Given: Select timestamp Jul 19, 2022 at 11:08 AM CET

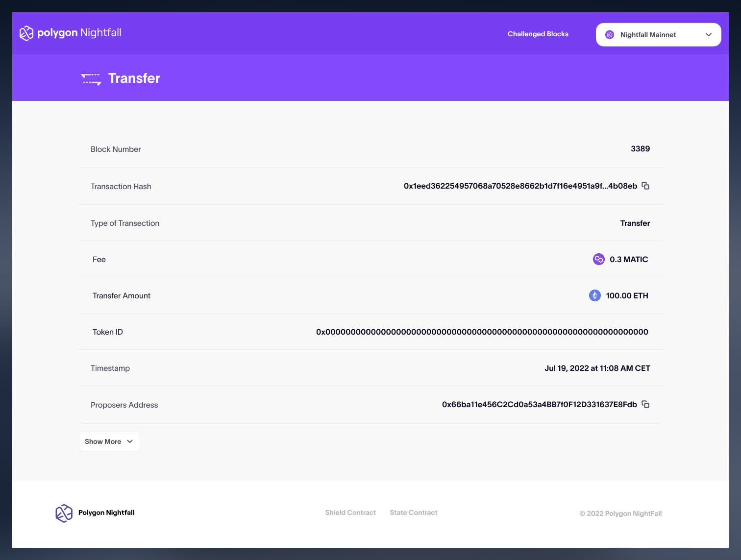Looking at the screenshot, I should coord(597,368).
